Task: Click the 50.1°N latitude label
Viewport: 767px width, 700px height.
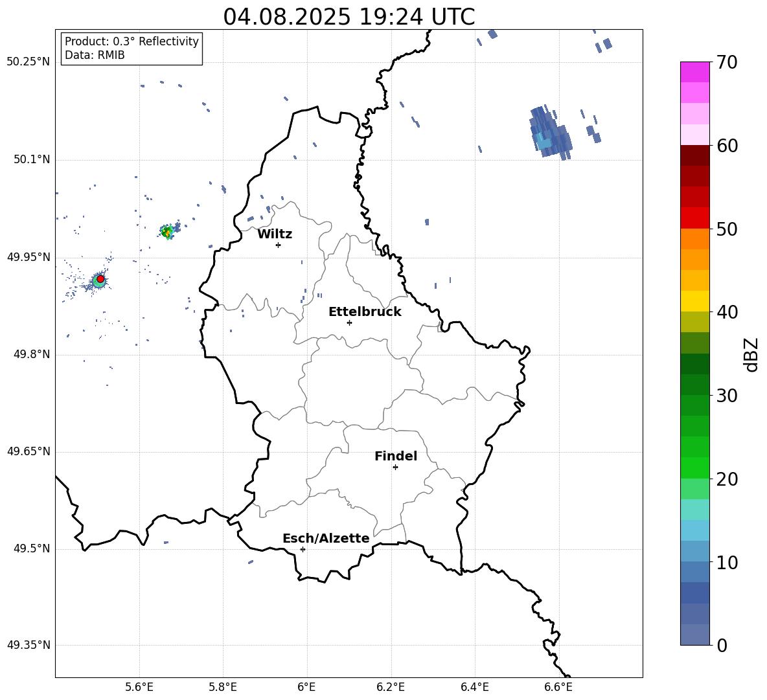Action: pyautogui.click(x=32, y=160)
